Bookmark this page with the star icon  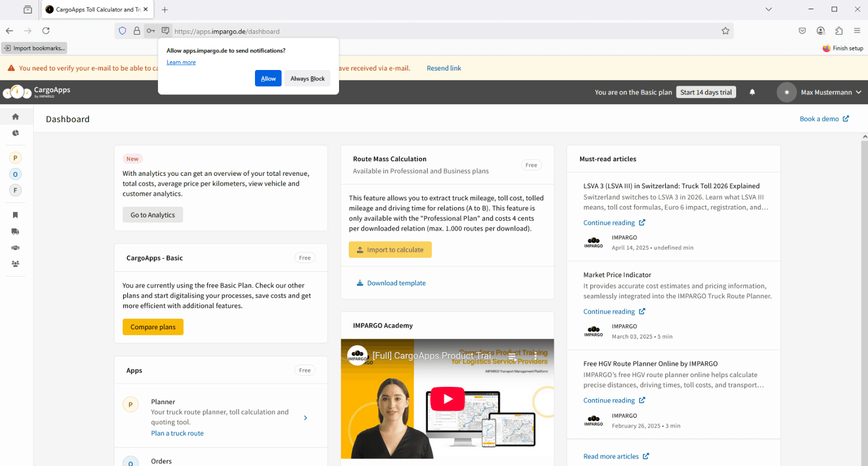pos(725,31)
